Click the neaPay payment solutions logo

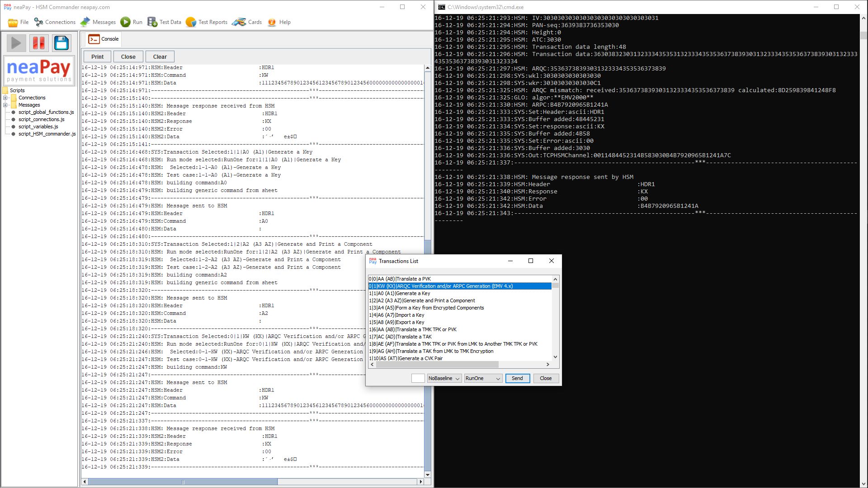point(39,70)
